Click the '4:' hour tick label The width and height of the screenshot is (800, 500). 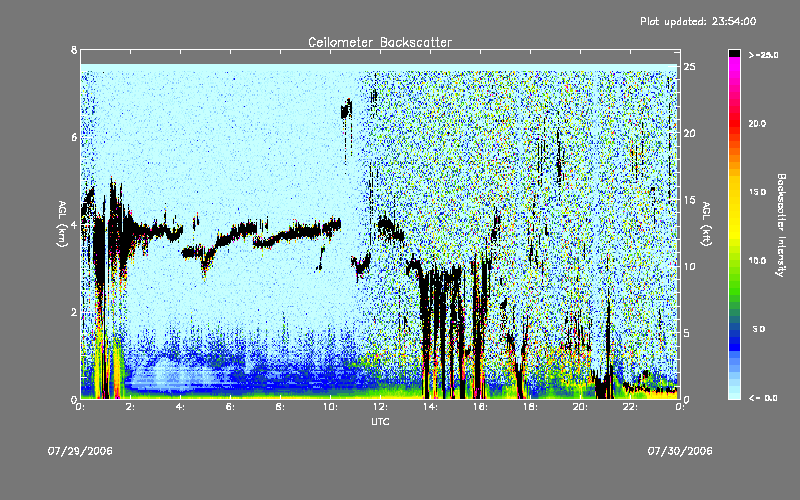tap(180, 407)
